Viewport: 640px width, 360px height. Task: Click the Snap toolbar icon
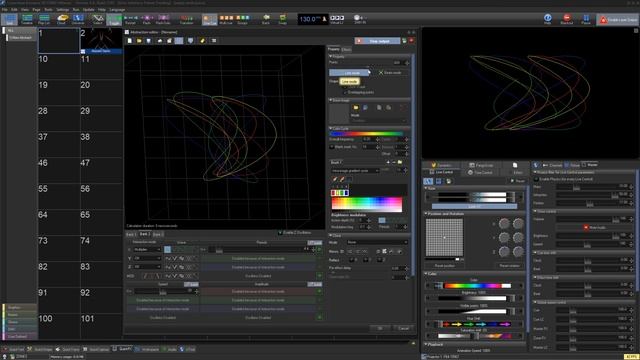point(282,19)
